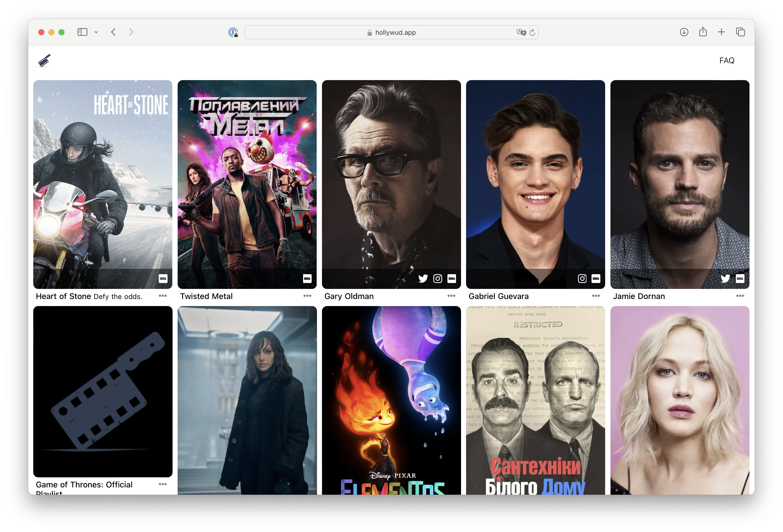This screenshot has height=532, width=783.
Task: Open the Heart of Stone poster
Action: (103, 184)
